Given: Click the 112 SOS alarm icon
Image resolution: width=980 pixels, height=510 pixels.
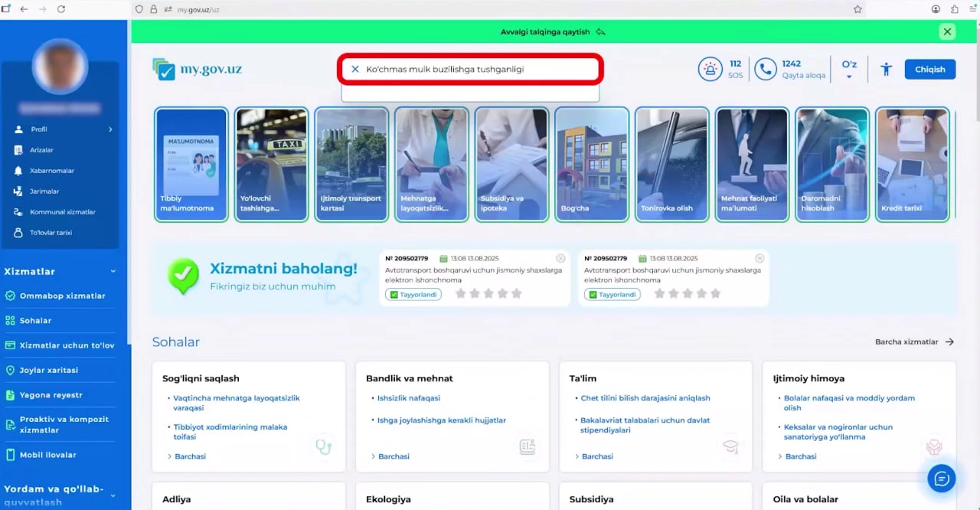Looking at the screenshot, I should pos(710,70).
